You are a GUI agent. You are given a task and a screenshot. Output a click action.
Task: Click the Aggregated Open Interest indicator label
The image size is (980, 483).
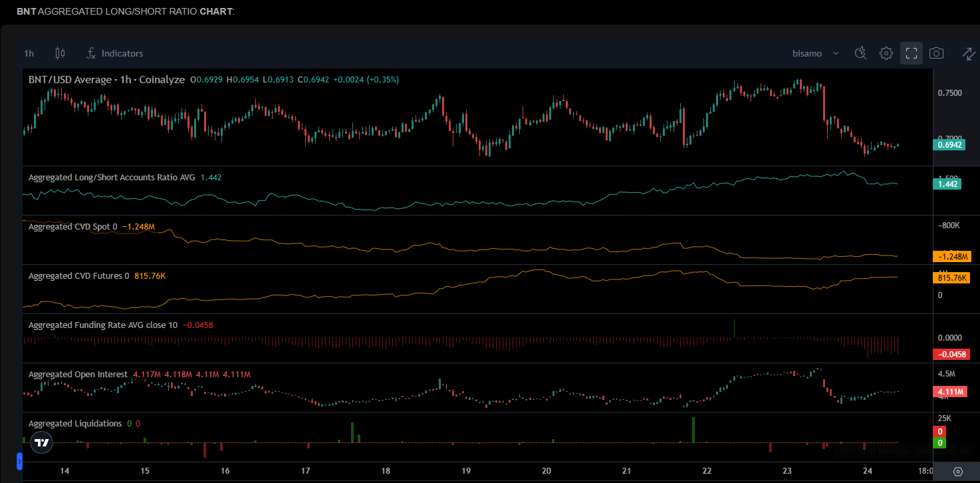[78, 375]
